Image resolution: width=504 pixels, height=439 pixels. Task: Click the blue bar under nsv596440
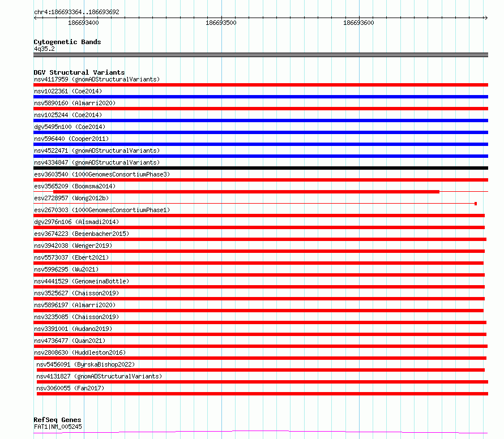260,144
